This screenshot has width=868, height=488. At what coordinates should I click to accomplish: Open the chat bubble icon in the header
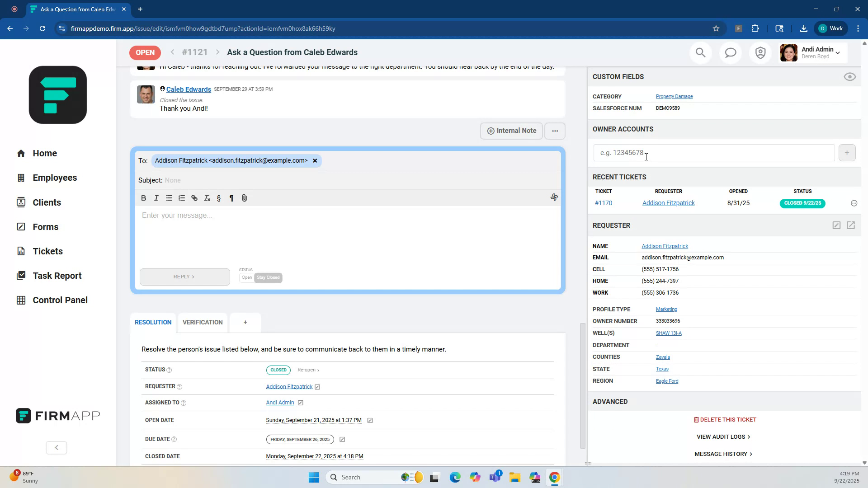click(x=731, y=52)
